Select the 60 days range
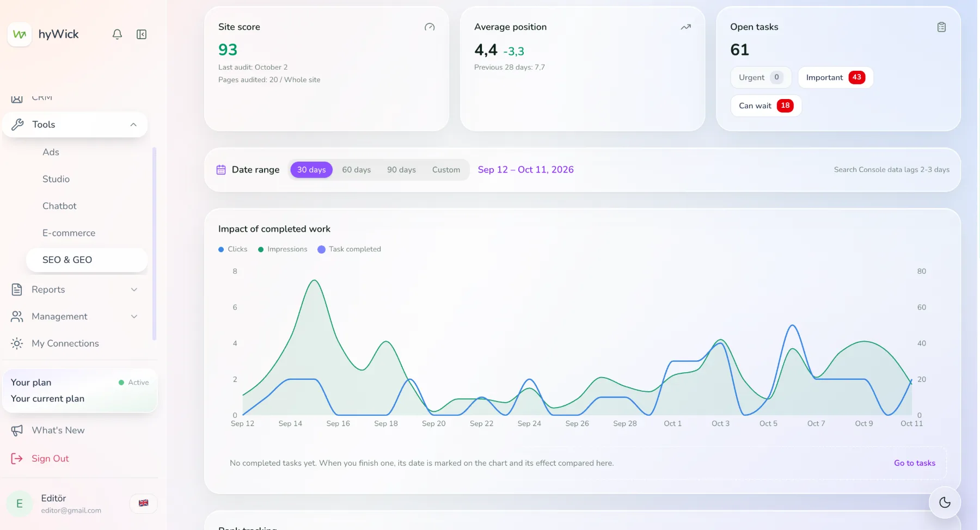 tap(357, 170)
